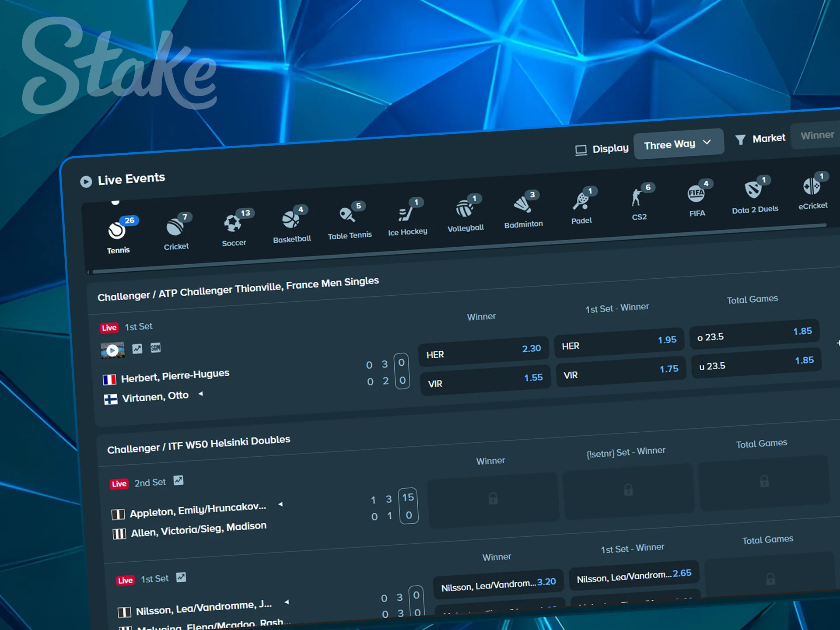Click the sports carousel horizontal scrollbar
Viewport: 840px width, 630px height.
459,248
